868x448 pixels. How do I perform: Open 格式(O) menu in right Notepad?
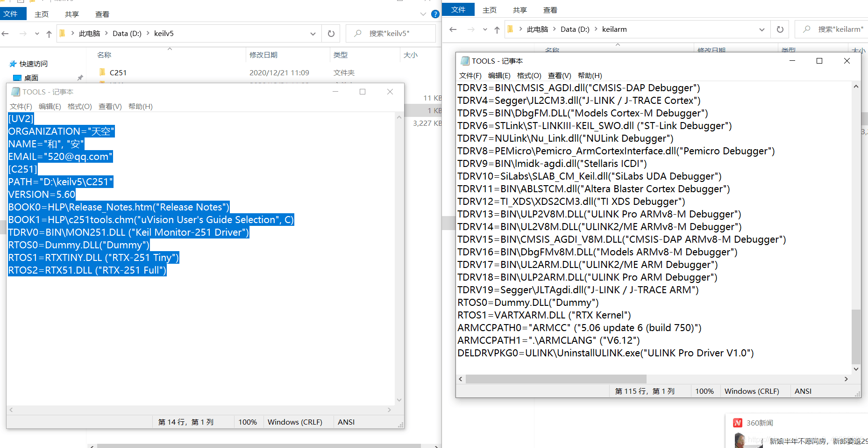click(529, 76)
